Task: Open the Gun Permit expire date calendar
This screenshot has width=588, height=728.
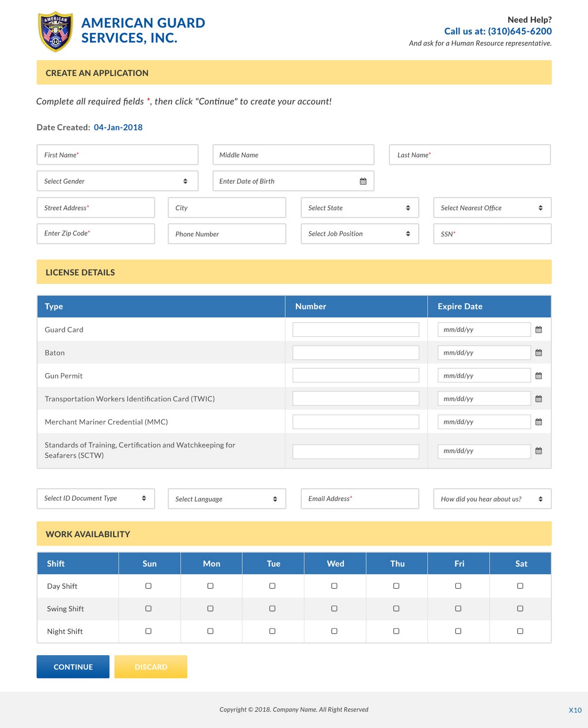Action: coord(538,375)
